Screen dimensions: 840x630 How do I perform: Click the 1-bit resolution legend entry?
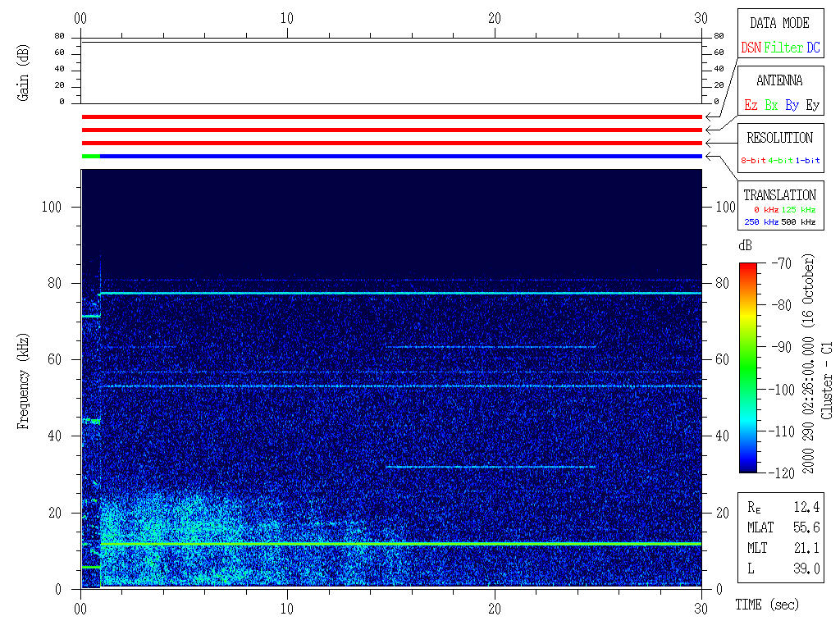[807, 161]
